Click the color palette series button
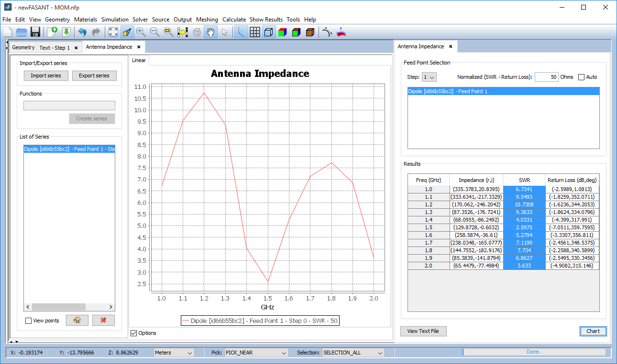The image size is (617, 364). coord(77,321)
